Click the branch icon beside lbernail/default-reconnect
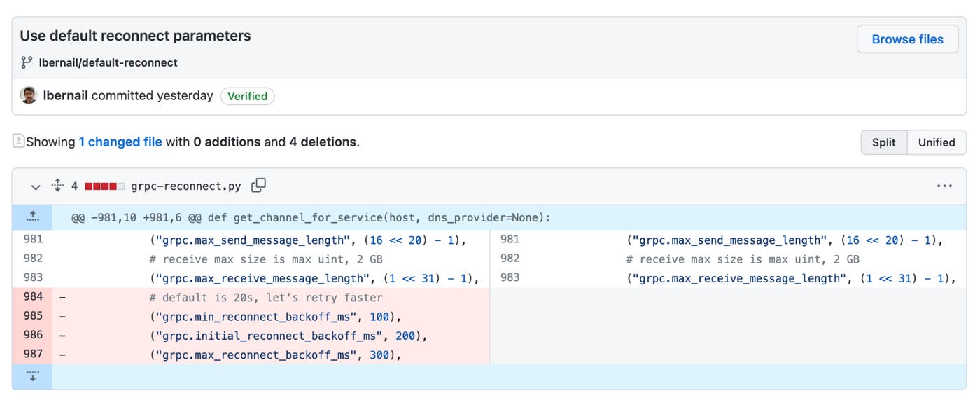This screenshot has width=980, height=405. pos(26,62)
